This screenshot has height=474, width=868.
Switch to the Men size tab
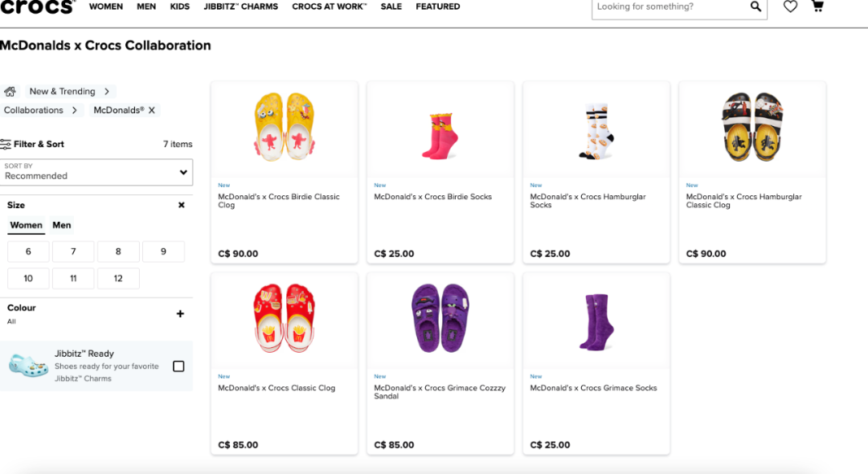[61, 225]
